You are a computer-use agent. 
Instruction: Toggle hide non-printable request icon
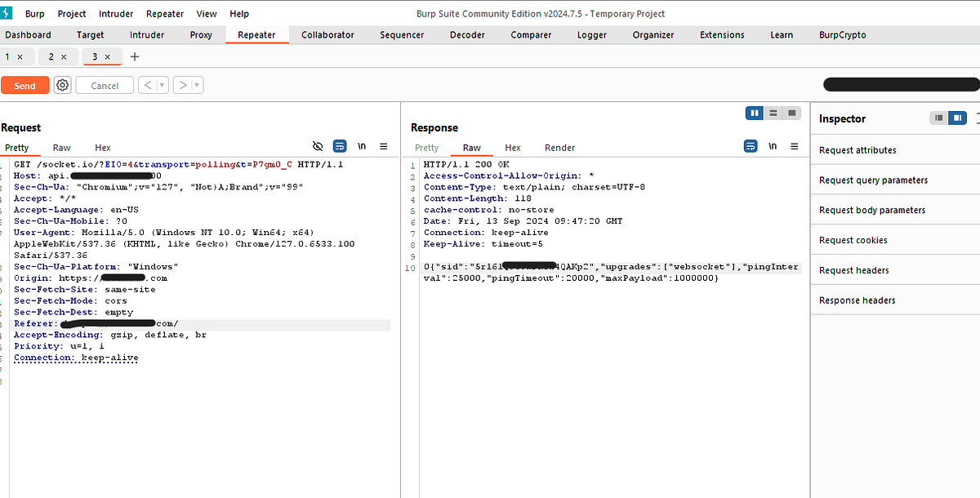(318, 146)
